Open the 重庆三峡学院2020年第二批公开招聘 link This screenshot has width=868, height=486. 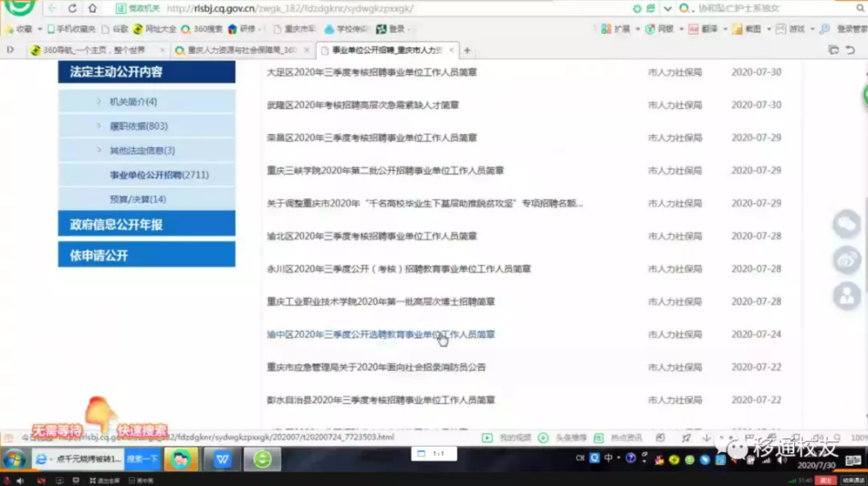pyautogui.click(x=385, y=171)
